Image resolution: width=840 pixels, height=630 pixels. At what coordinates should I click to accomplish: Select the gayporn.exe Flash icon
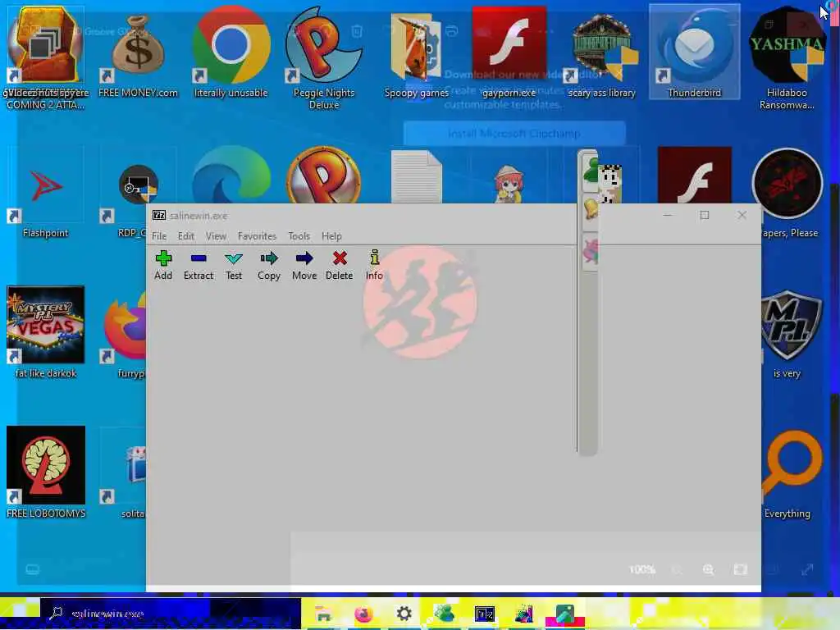click(x=509, y=53)
